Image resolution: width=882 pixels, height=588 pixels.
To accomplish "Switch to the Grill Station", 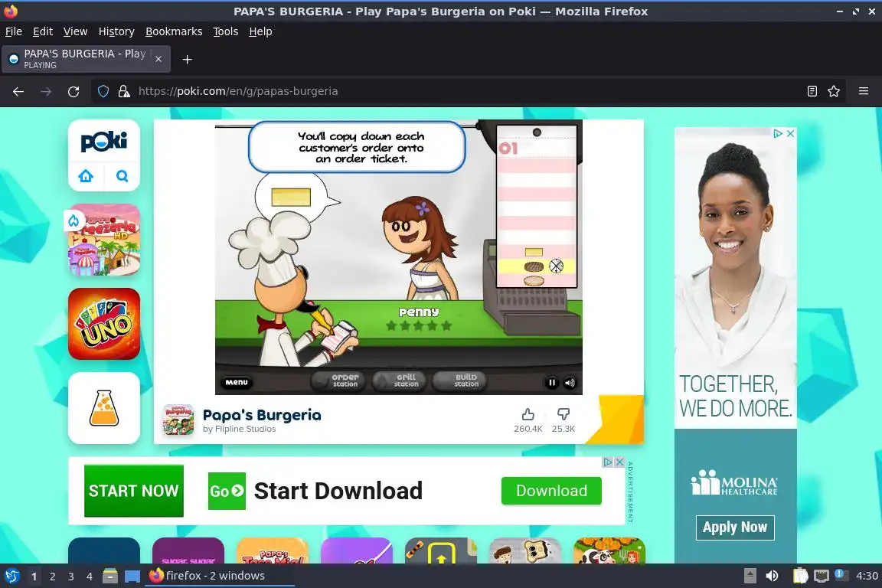I will [x=400, y=381].
